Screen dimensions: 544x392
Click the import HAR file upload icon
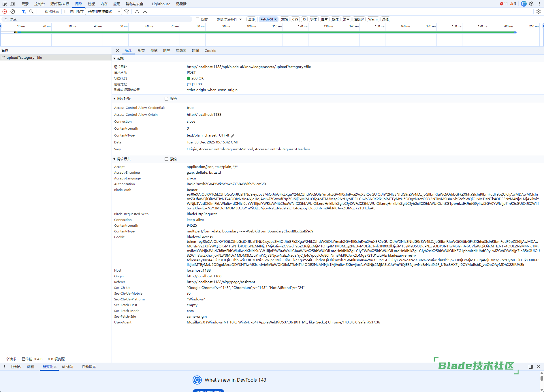tap(137, 12)
